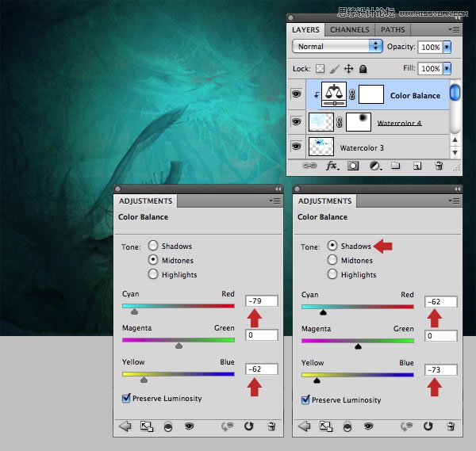
Task: Create a new layer
Action: tap(417, 166)
